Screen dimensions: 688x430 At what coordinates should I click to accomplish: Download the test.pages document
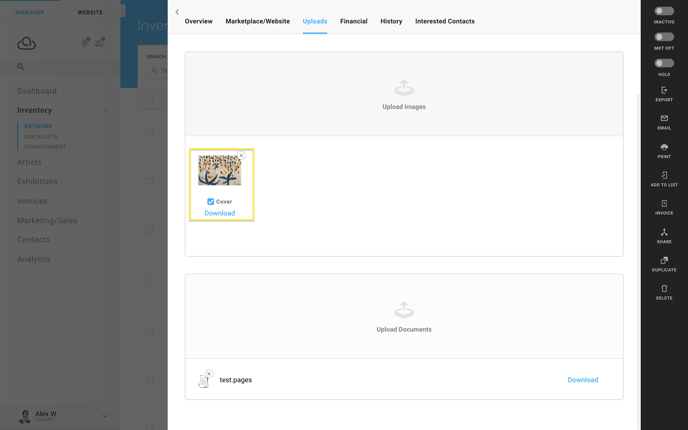pyautogui.click(x=582, y=380)
